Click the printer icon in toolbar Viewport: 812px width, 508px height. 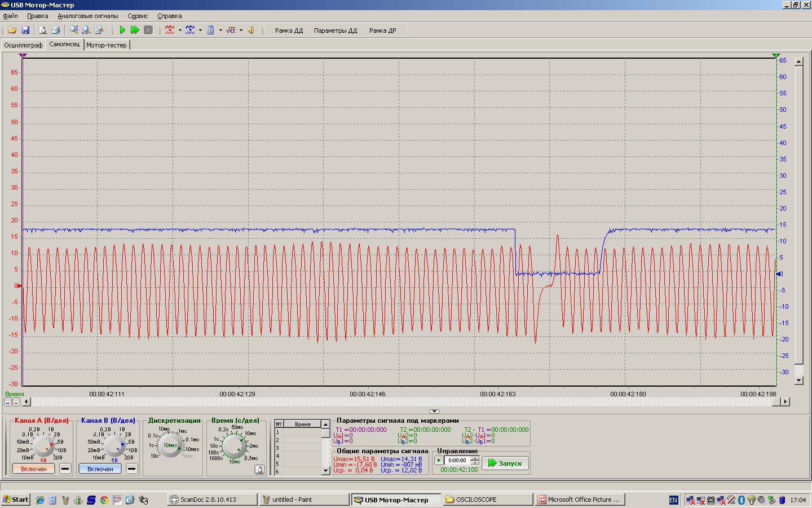[56, 30]
